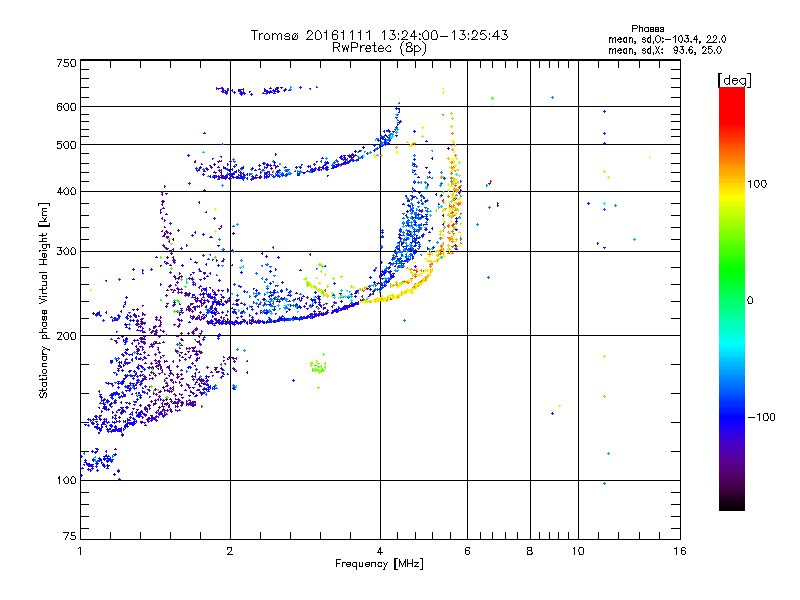Click the light-blue point cluster just above 100 km
Viewport: 800px width, 600px height.
click(100, 462)
